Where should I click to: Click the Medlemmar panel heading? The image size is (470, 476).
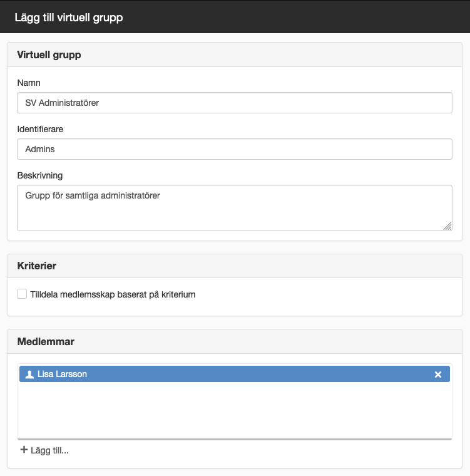[46, 341]
